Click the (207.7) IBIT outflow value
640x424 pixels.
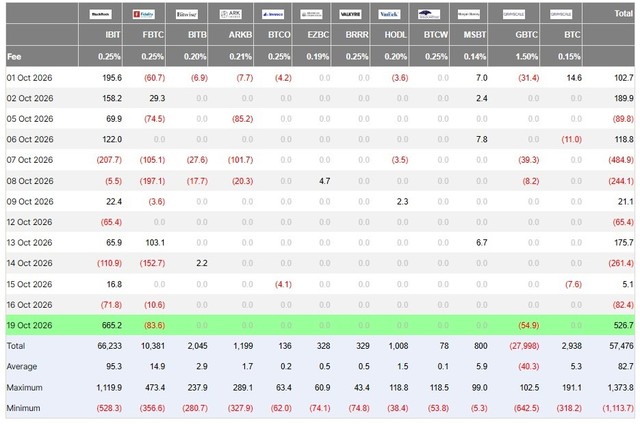[109, 160]
